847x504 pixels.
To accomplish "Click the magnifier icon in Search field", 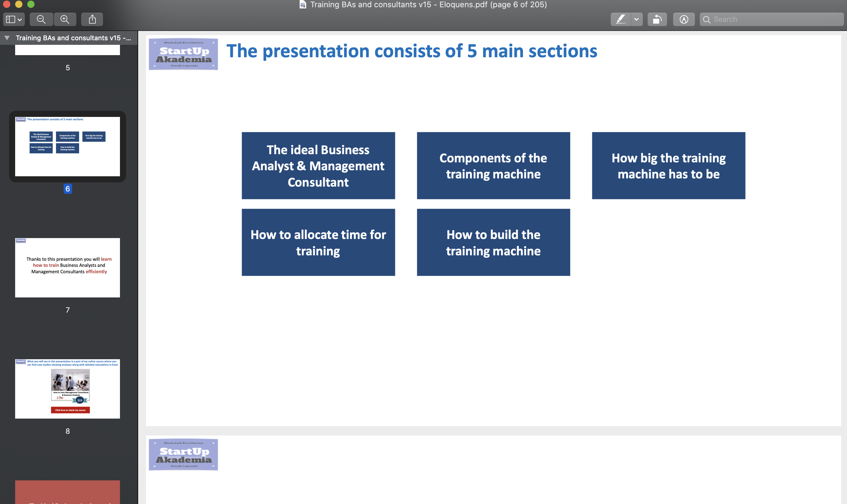I will 706,20.
